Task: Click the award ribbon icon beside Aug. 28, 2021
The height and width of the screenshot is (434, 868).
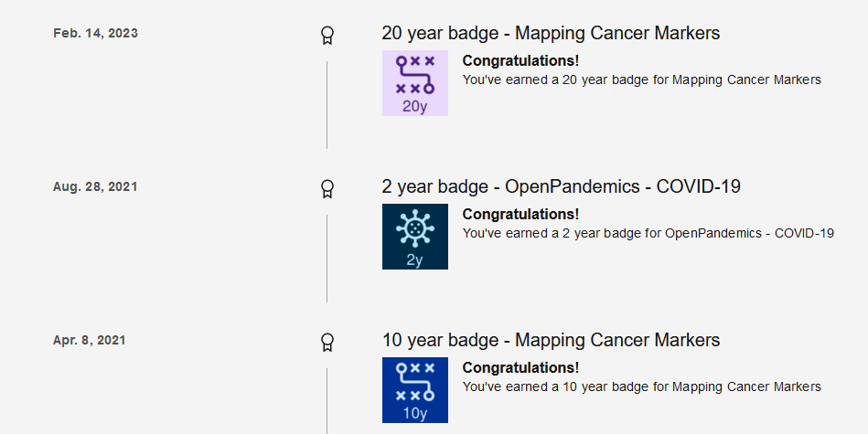Action: [327, 189]
